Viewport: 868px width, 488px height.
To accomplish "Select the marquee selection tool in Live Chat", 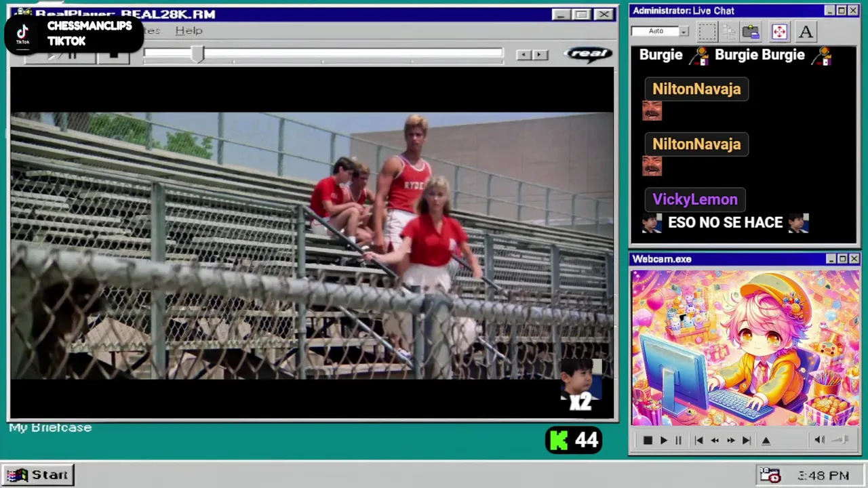I will point(707,31).
